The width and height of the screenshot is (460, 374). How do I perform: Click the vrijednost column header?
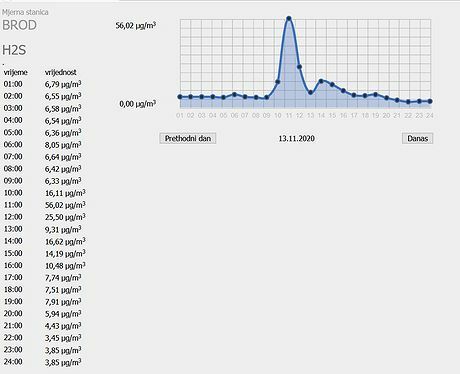point(61,72)
